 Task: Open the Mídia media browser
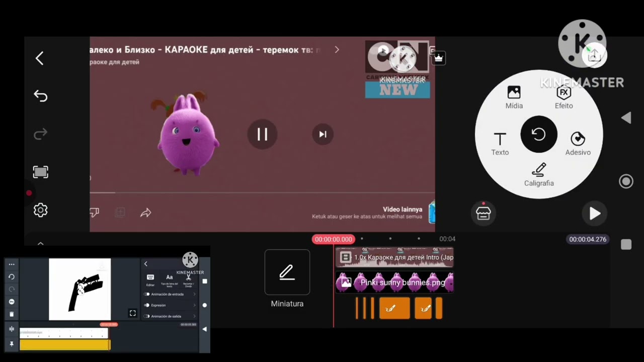click(514, 97)
